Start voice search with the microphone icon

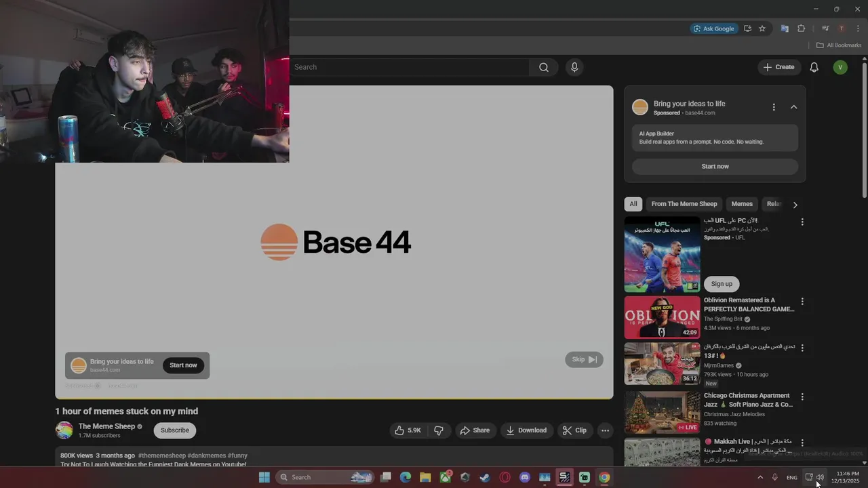[574, 67]
